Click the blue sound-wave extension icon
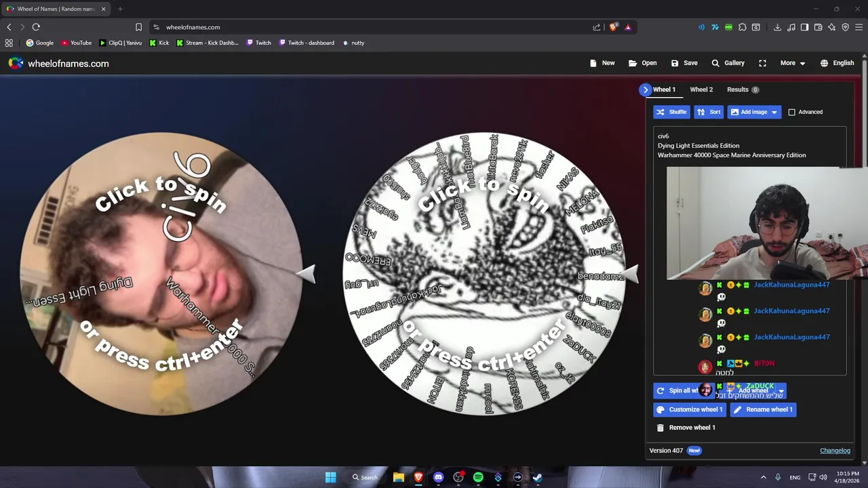The image size is (868, 488). tap(701, 27)
